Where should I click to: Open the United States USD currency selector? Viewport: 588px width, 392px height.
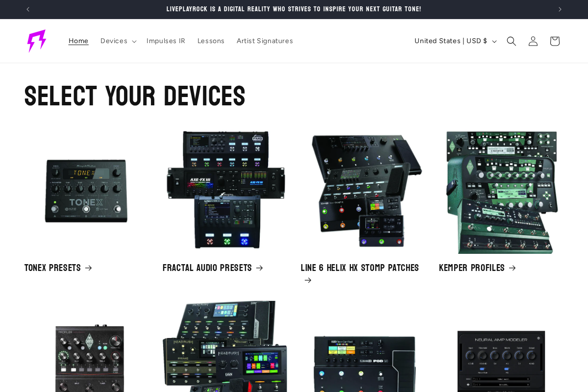pyautogui.click(x=455, y=41)
